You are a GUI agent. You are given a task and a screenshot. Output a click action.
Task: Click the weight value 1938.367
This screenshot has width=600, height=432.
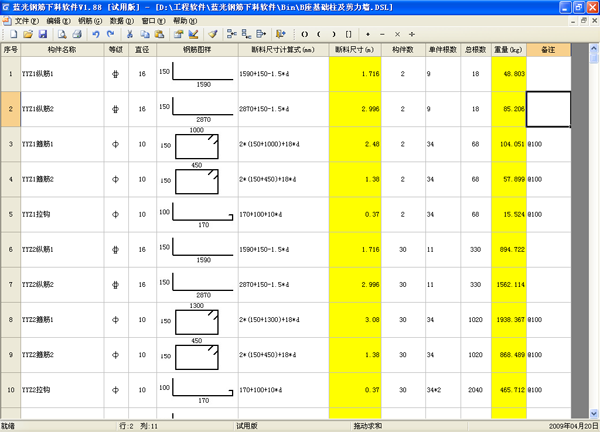click(510, 320)
